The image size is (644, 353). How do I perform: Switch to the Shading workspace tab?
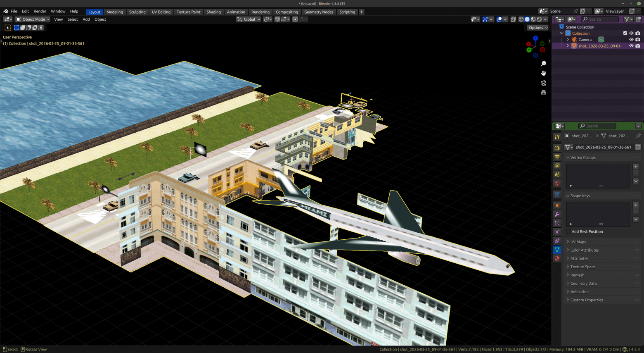point(213,12)
